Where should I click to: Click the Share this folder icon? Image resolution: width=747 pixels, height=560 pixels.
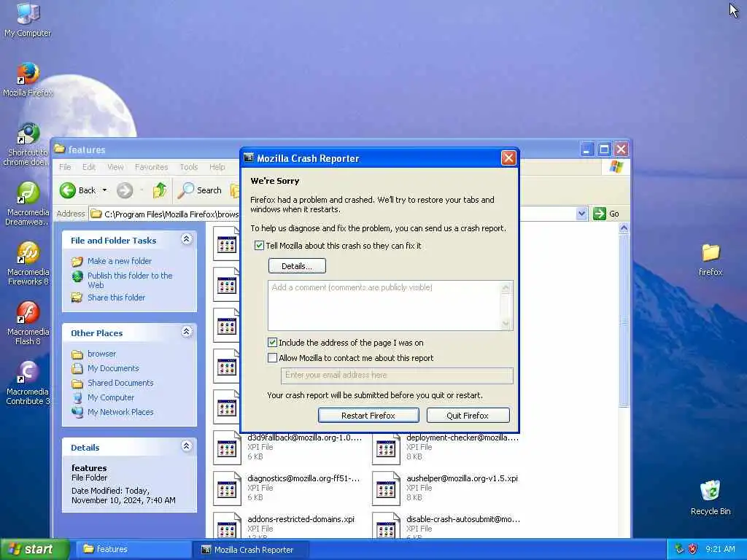(77, 297)
